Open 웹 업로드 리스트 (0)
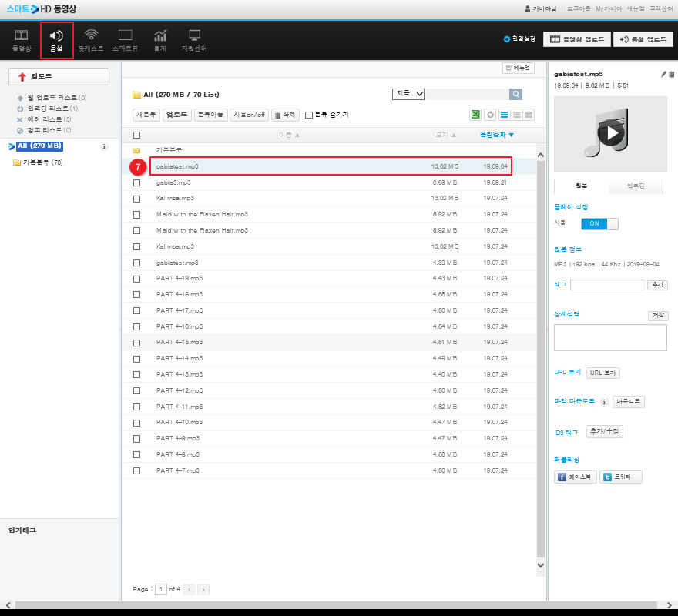Screen dimensions: 678x616 tap(57, 98)
